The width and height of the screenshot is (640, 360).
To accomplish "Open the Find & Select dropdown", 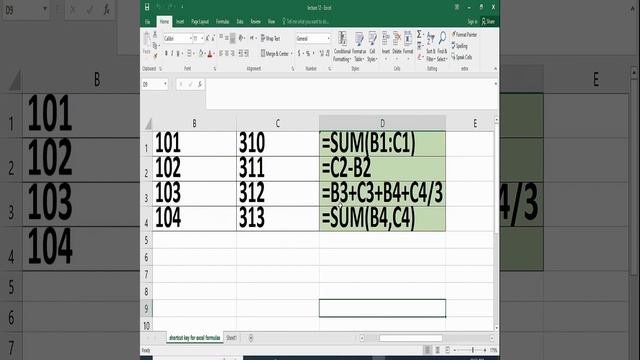I will coord(442,47).
